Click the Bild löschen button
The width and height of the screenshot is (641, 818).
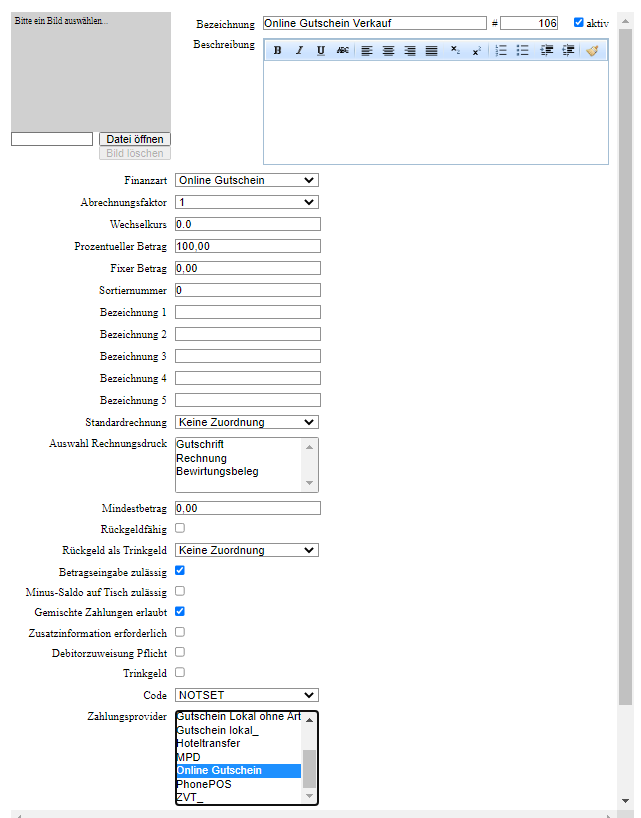[x=135, y=153]
